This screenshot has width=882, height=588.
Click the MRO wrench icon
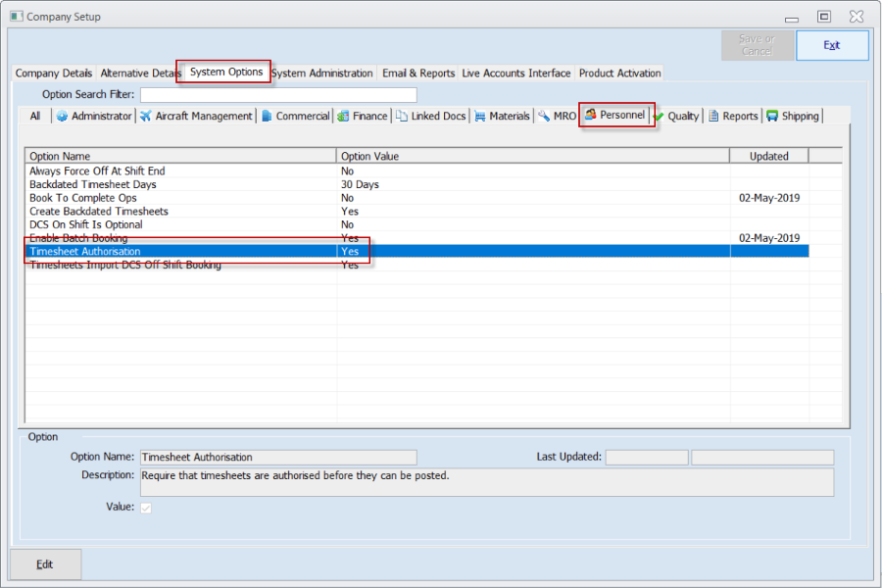tap(544, 116)
